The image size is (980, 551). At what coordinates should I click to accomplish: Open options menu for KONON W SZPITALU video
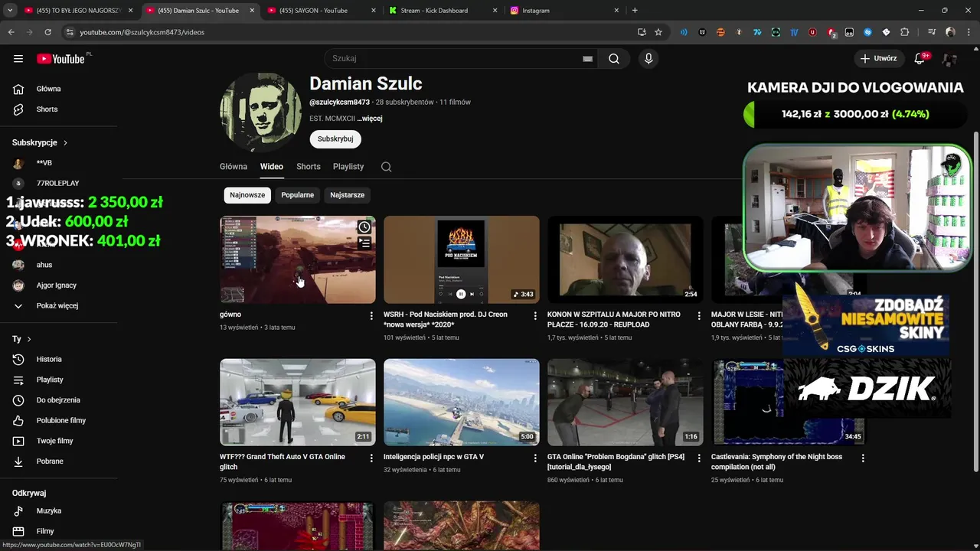pos(699,315)
